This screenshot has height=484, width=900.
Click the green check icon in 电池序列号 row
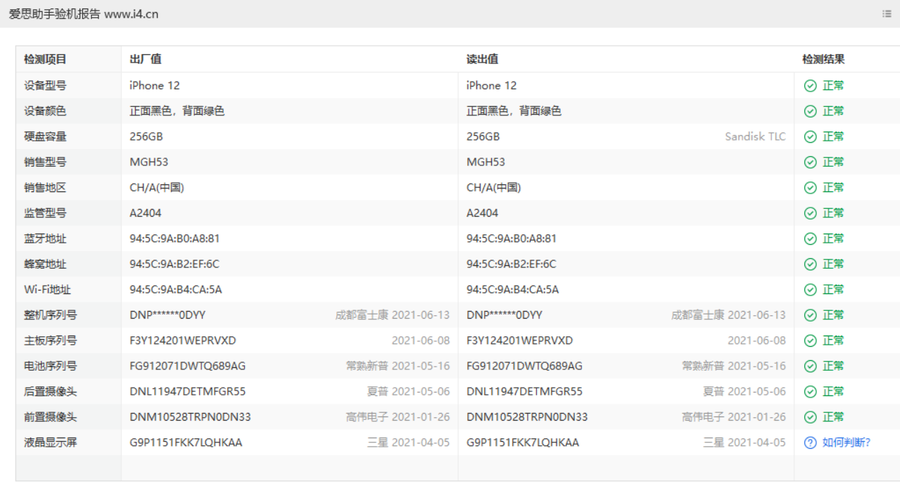coord(810,366)
